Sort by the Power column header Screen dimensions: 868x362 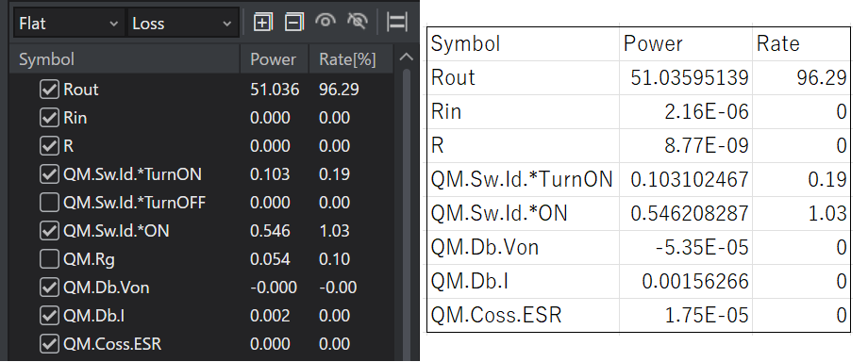tap(274, 59)
